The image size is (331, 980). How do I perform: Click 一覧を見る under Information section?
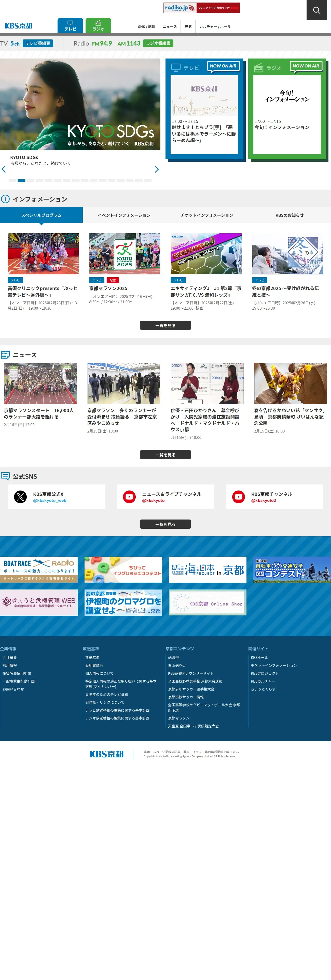click(165, 326)
